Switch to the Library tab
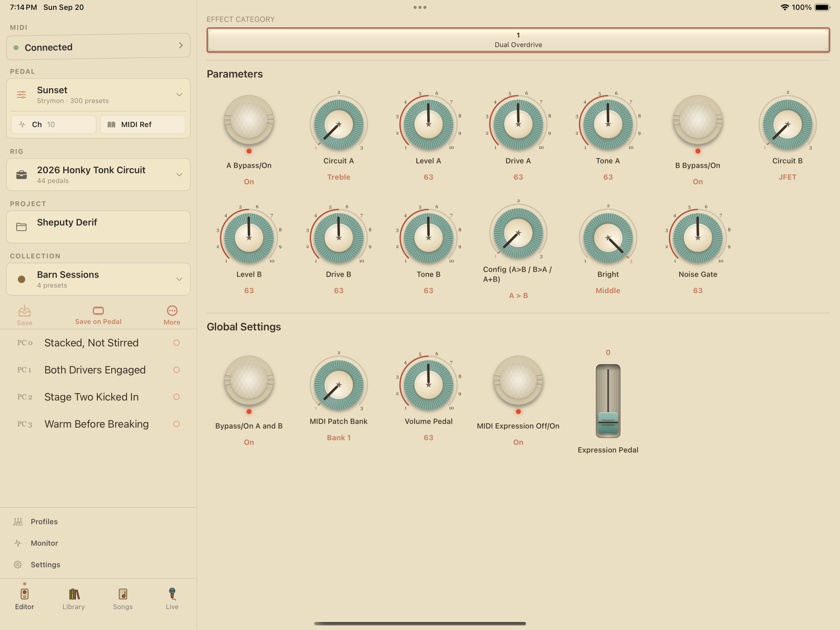The height and width of the screenshot is (630, 840). (74, 598)
